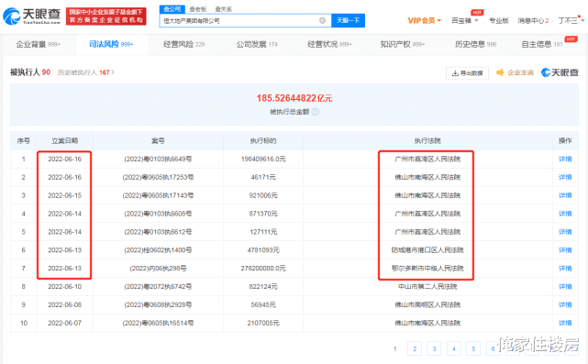588x364 pixels.
Task: Open 详情 for row 10 case 16514号
Action: 565,323
